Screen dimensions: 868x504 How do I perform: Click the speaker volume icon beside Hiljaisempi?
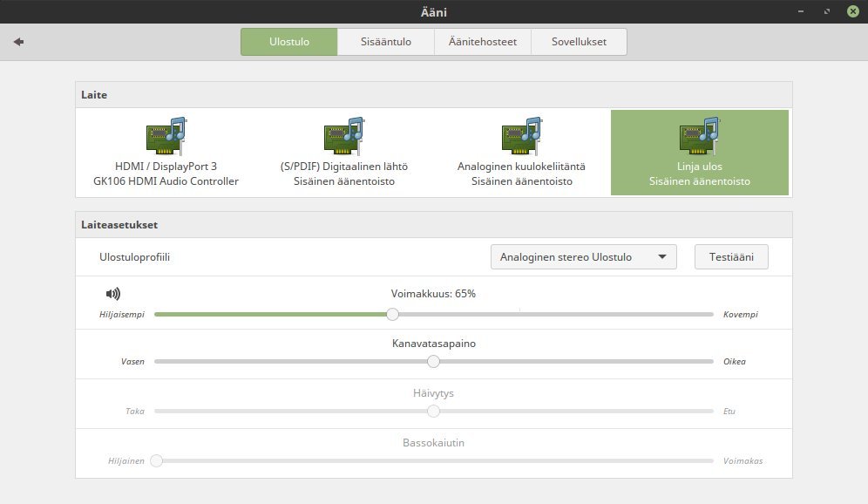[x=112, y=294]
